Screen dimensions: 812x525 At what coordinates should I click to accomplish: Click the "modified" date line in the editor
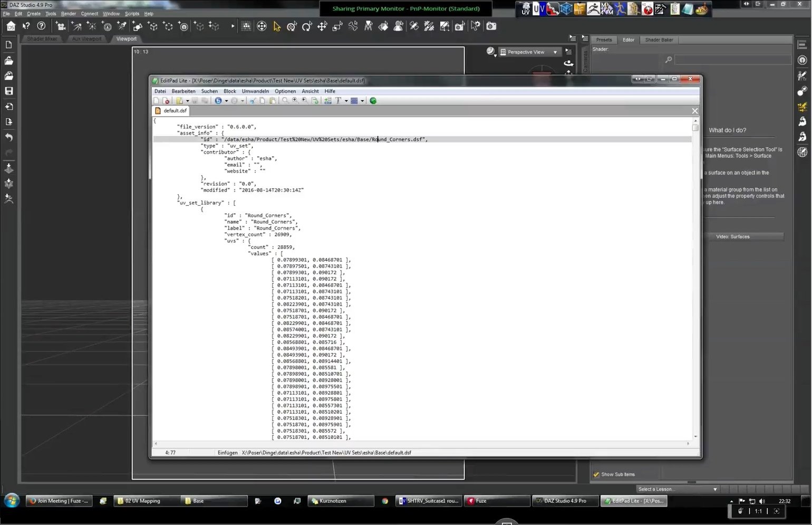point(252,190)
